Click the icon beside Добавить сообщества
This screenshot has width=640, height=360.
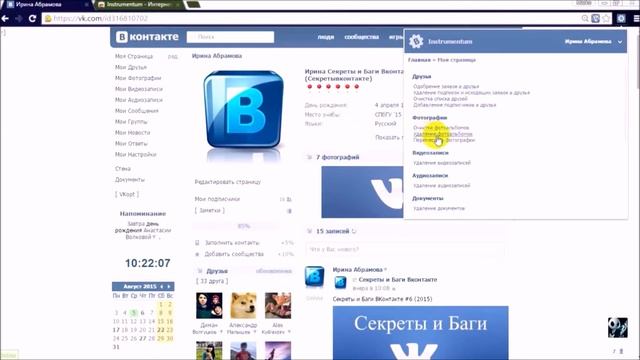[x=197, y=254]
